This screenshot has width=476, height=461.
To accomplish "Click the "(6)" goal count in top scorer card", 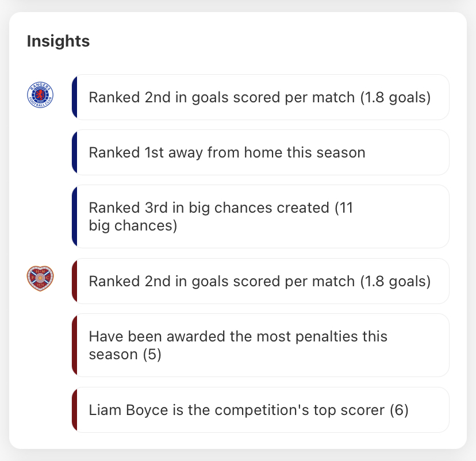I will (399, 410).
